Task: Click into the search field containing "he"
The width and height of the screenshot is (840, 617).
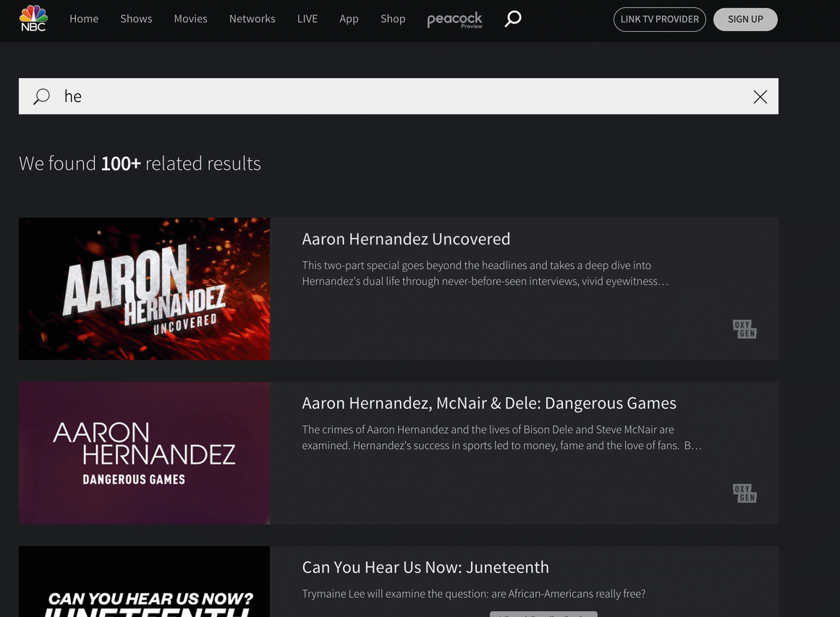Action: coord(399,96)
